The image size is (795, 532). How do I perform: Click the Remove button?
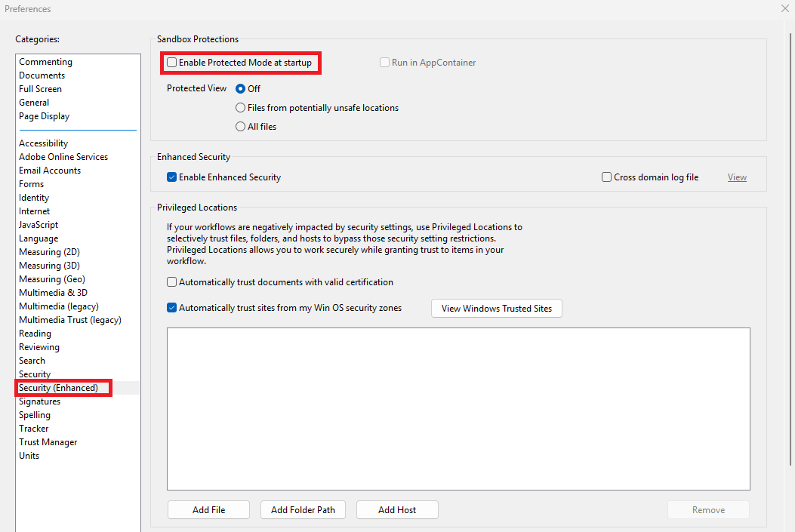tap(708, 509)
